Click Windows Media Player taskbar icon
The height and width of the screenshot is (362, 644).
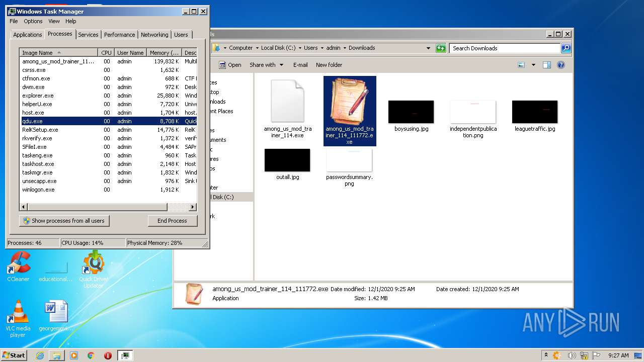click(74, 355)
